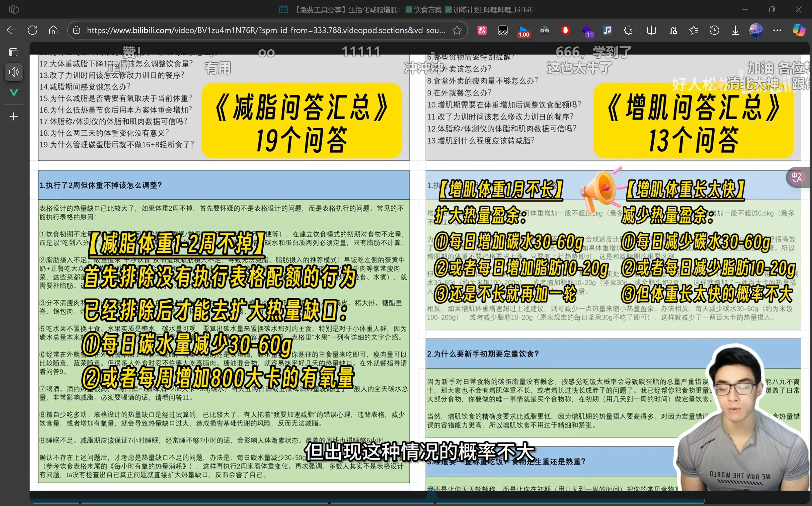Click line 13.增肌到什么程度应该转减脂?
This screenshot has width=812, height=506.
click(x=481, y=140)
